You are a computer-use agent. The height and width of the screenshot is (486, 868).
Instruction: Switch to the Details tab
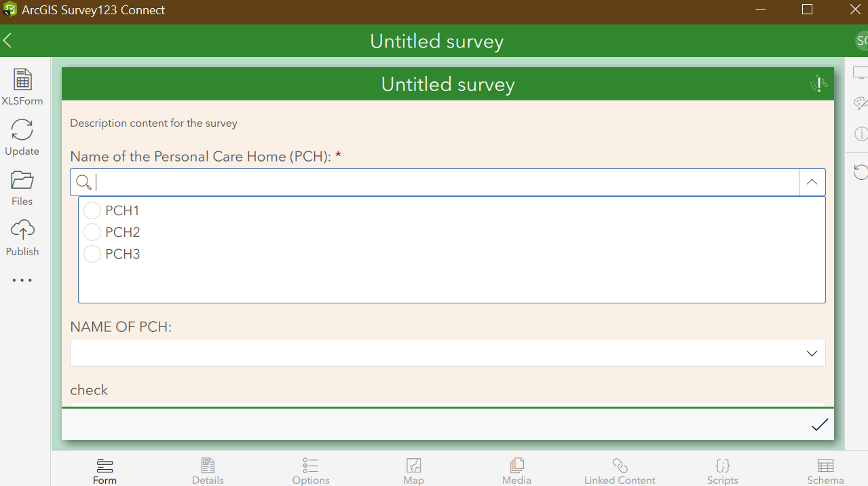[208, 470]
